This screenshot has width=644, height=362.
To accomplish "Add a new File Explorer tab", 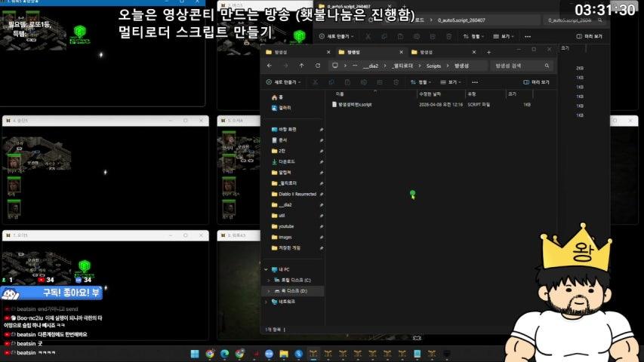I will point(488,52).
